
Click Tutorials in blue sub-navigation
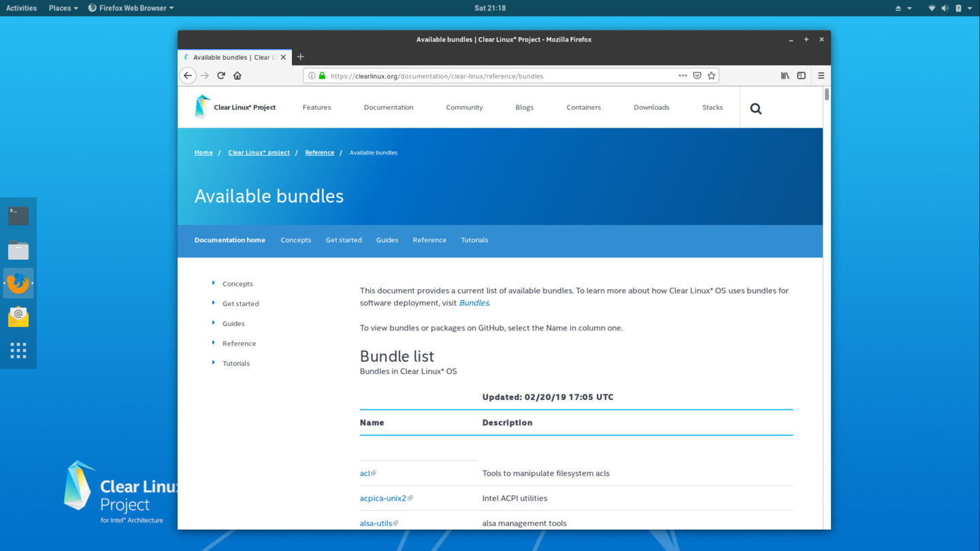click(474, 240)
